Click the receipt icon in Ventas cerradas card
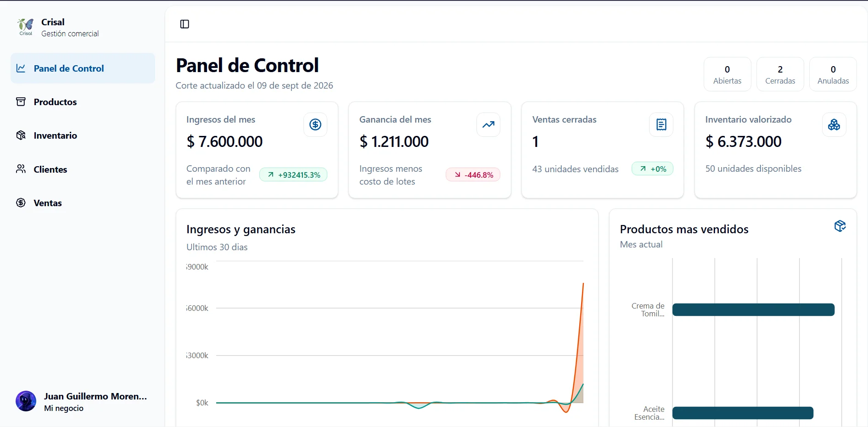This screenshot has height=427, width=868. (x=661, y=124)
